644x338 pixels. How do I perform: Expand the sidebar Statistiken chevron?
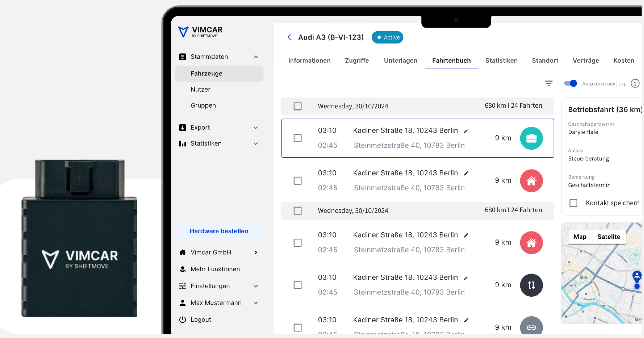tap(255, 144)
